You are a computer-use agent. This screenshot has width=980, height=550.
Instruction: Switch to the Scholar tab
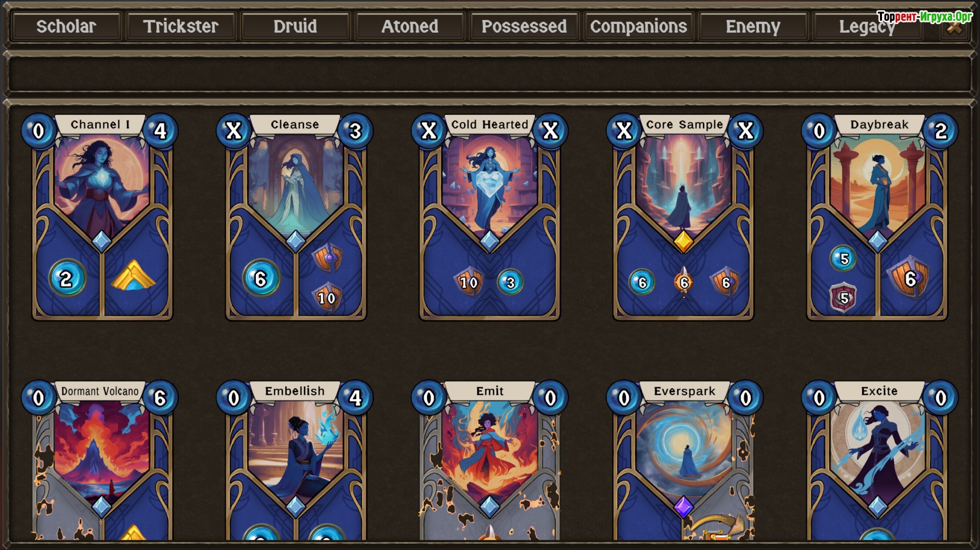(x=66, y=26)
